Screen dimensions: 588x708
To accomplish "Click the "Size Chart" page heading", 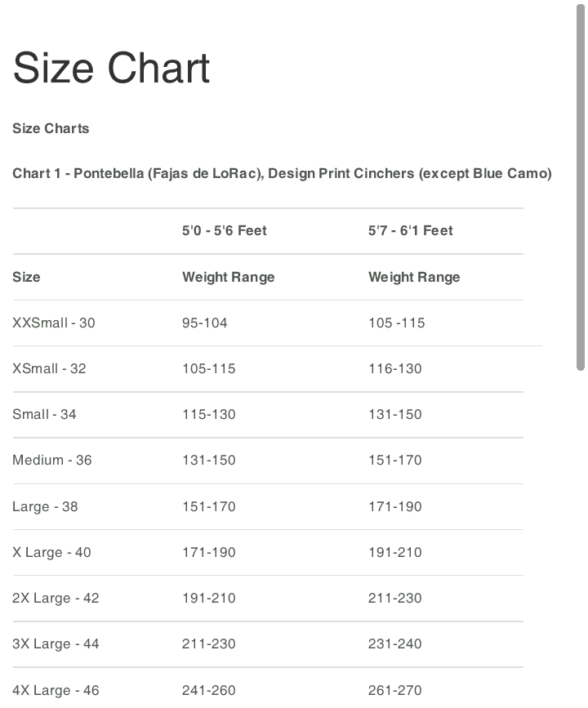I will [111, 68].
